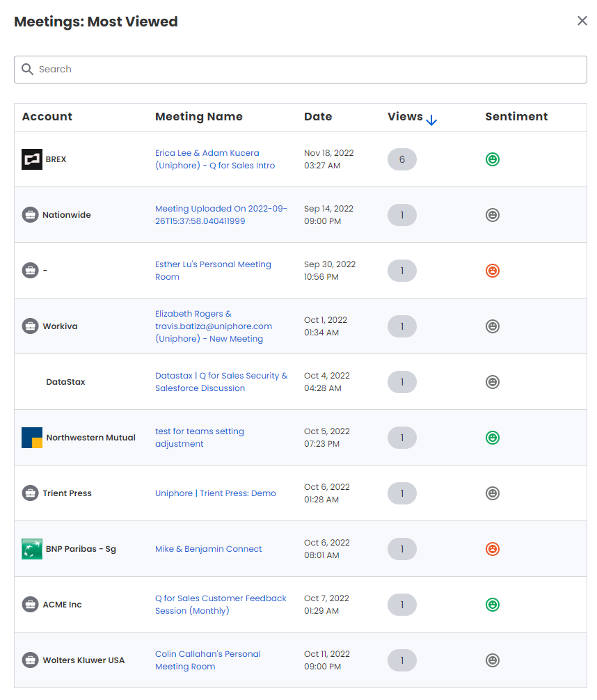Click the neutral sentiment icon for DataStax
The height and width of the screenshot is (700, 597).
(493, 382)
